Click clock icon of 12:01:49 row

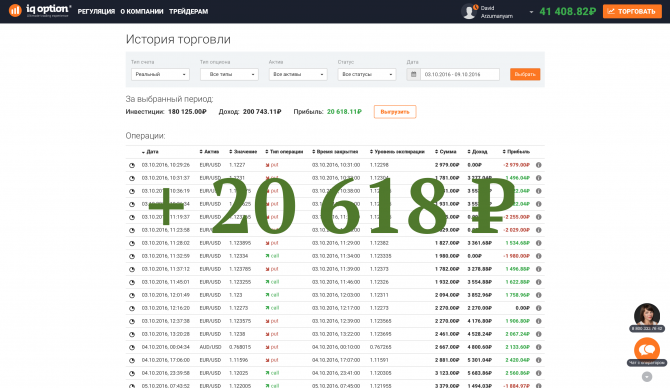coord(132,295)
